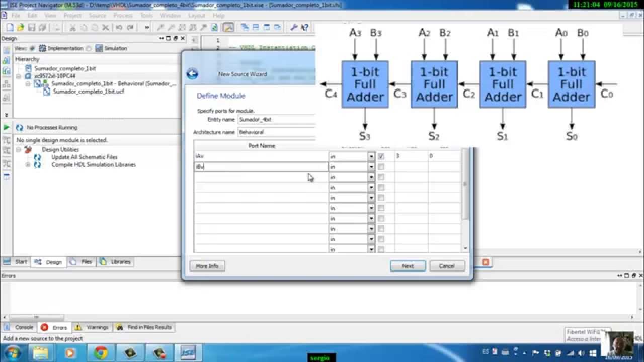The image size is (644, 362).
Task: Collapse the xc9572xl-10PC44 device node
Action: (x=19, y=76)
